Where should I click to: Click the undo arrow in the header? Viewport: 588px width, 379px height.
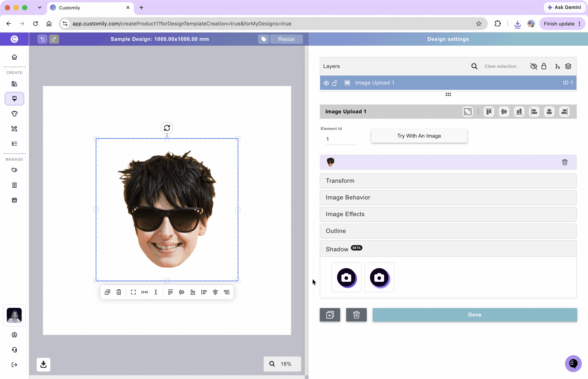[x=42, y=39]
